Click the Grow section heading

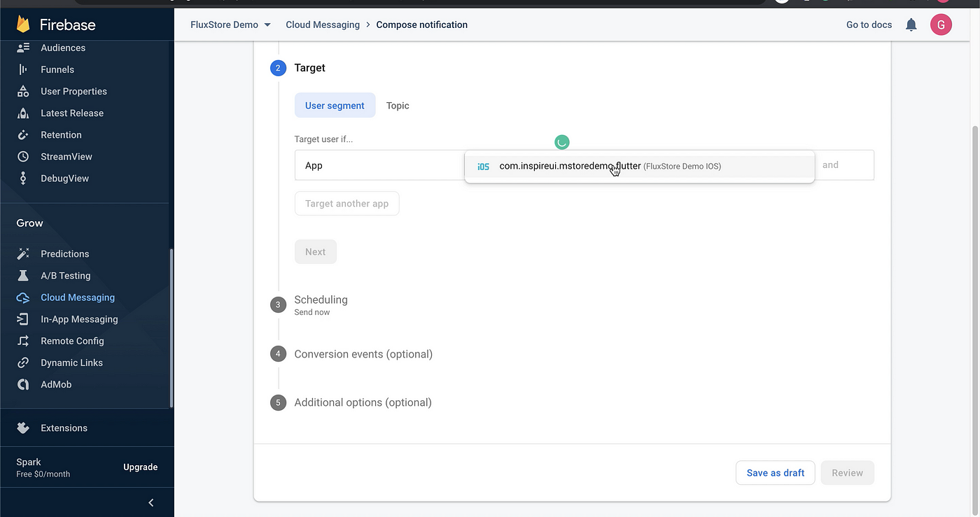(30, 222)
